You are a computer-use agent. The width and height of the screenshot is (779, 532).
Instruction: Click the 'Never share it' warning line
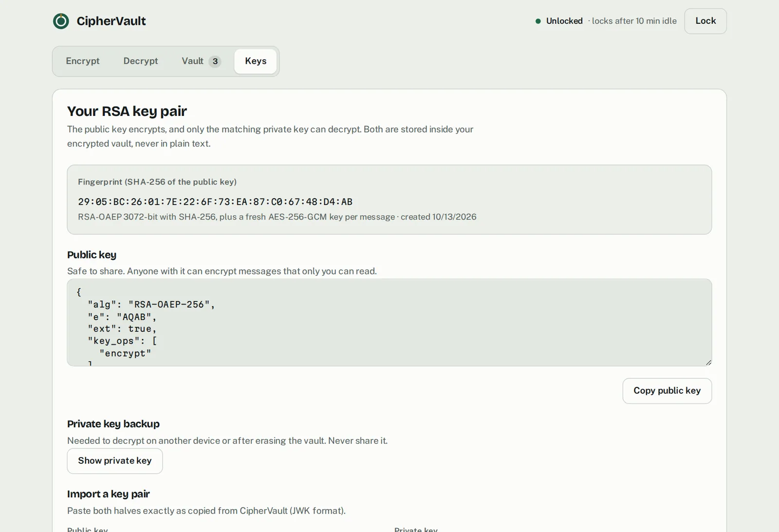[x=227, y=440]
